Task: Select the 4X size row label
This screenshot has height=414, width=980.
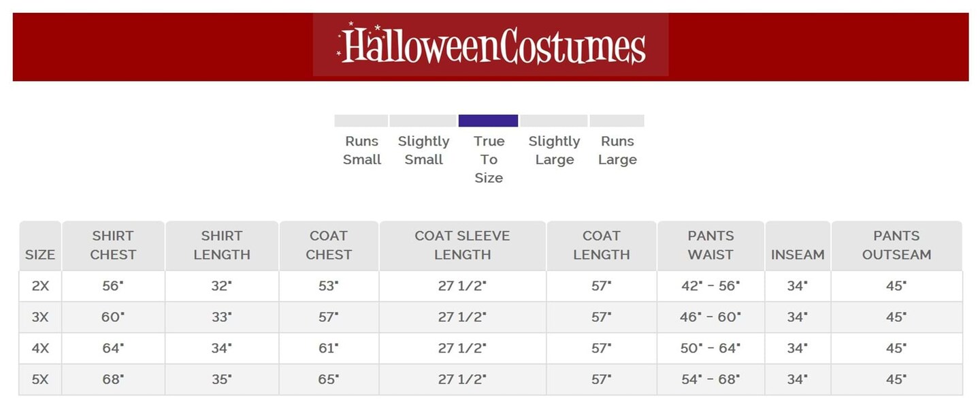Action: [x=40, y=348]
